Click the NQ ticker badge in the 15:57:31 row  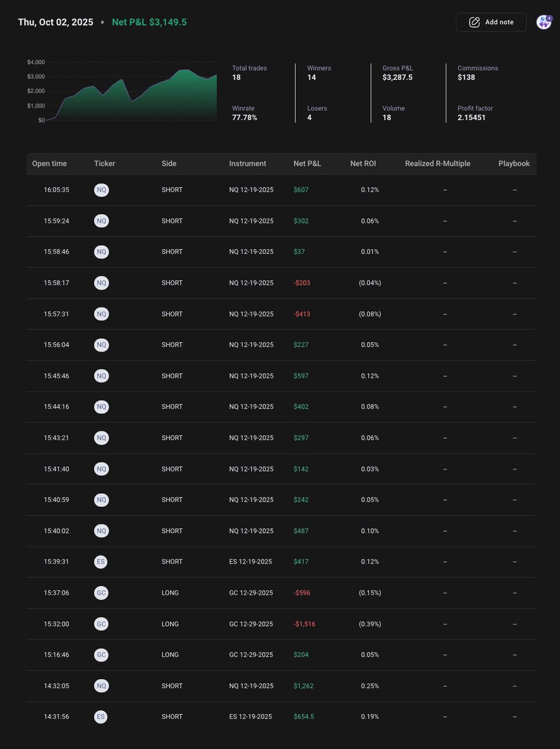102,314
